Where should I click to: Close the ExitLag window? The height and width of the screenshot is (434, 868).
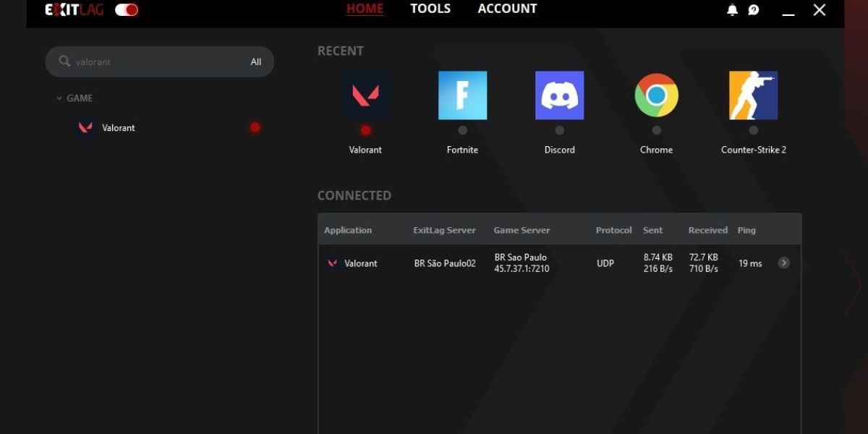coord(820,9)
